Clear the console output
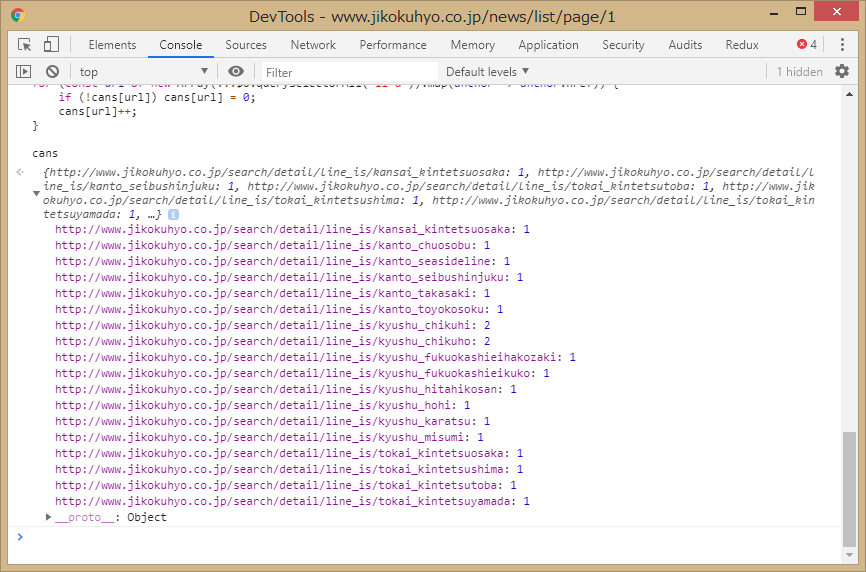Screen dimensions: 866x572 coord(52,72)
